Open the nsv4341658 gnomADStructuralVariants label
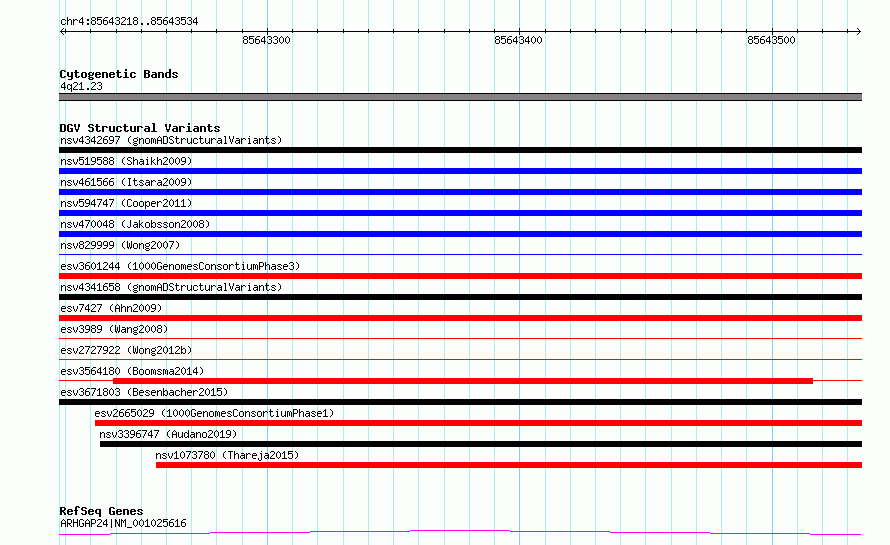890x545 pixels. click(x=171, y=287)
